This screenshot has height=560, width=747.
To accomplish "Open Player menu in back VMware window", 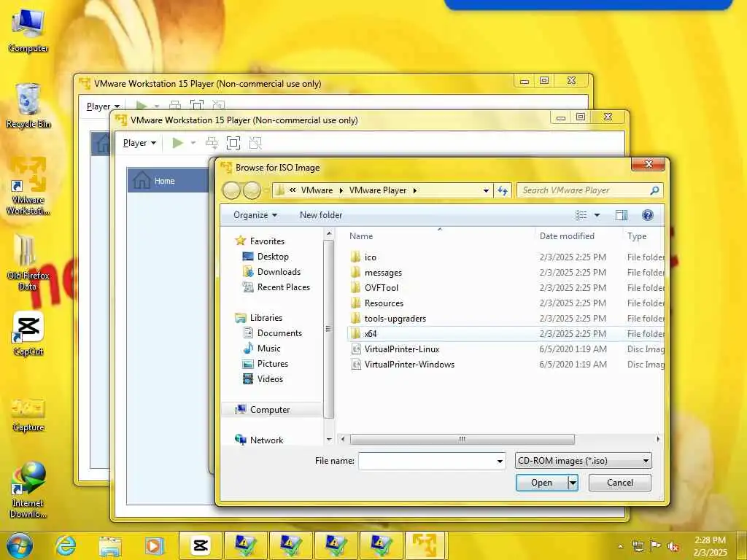I will tap(103, 106).
